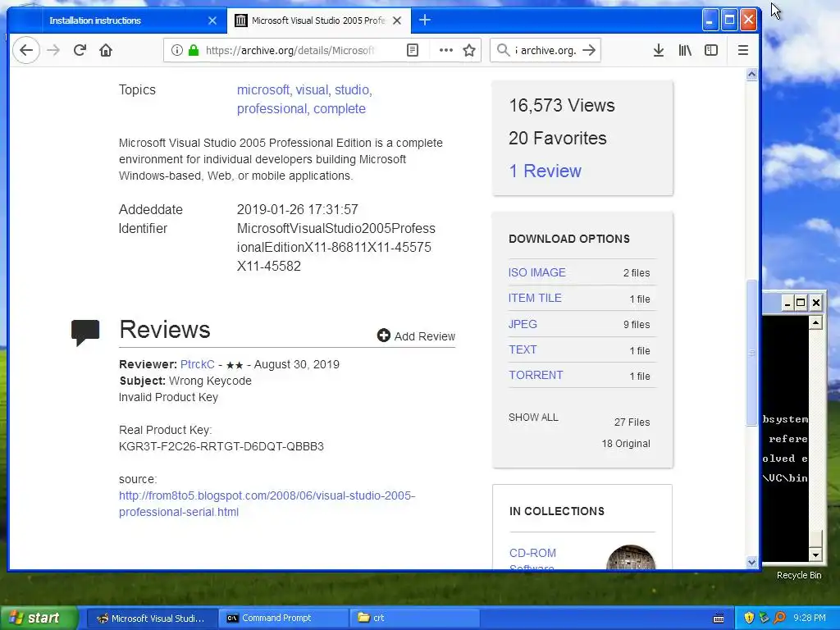
Task: Download the ISO IMAGE files
Action: coord(536,272)
